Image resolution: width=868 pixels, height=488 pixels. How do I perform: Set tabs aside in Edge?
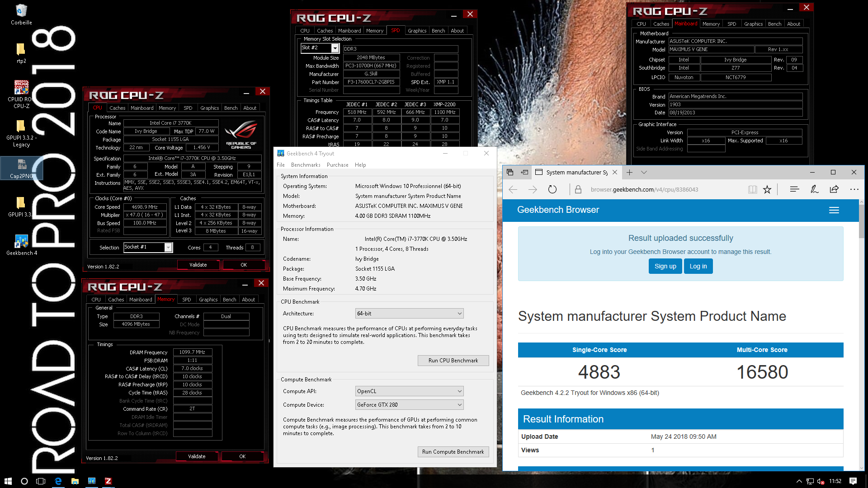524,172
